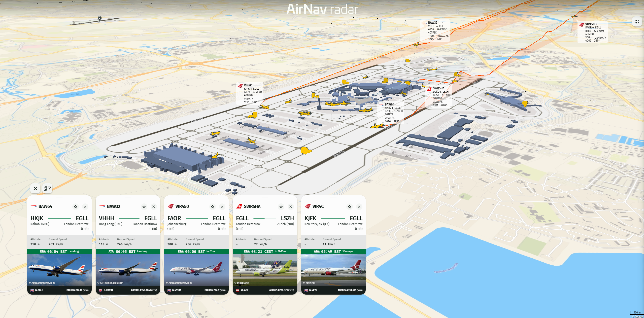Click the G-VEYR registration on VIR4C card
Image resolution: width=644 pixels, height=318 pixels.
pyautogui.click(x=313, y=290)
